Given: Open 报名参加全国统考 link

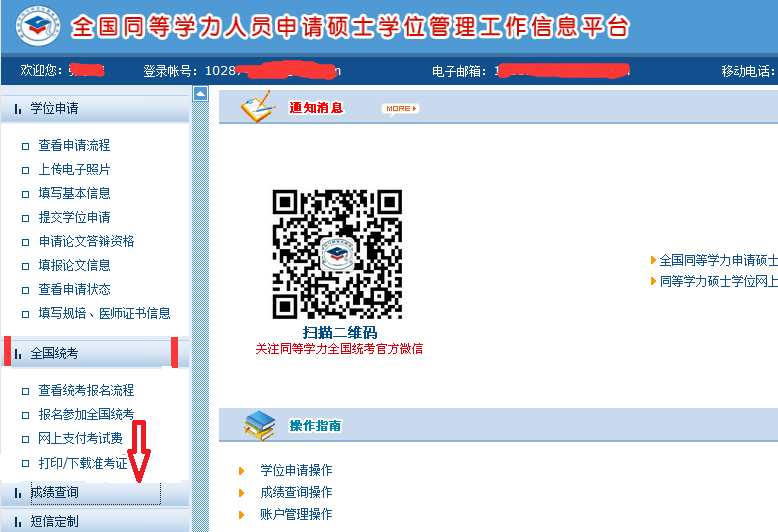Looking at the screenshot, I should click(x=86, y=414).
